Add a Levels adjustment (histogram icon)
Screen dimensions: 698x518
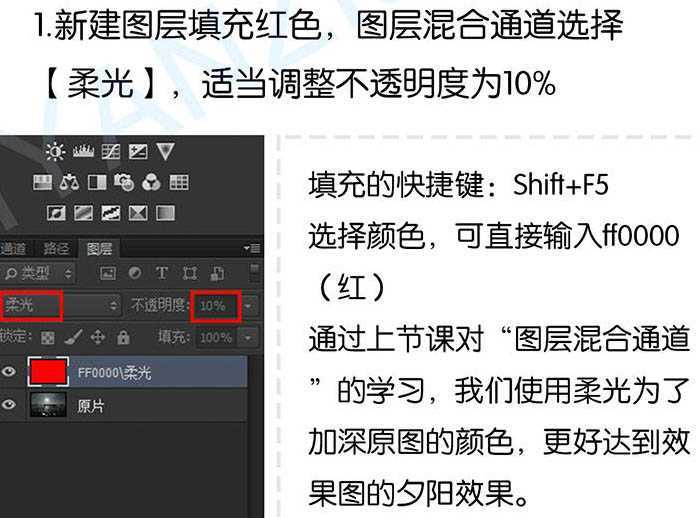83,152
